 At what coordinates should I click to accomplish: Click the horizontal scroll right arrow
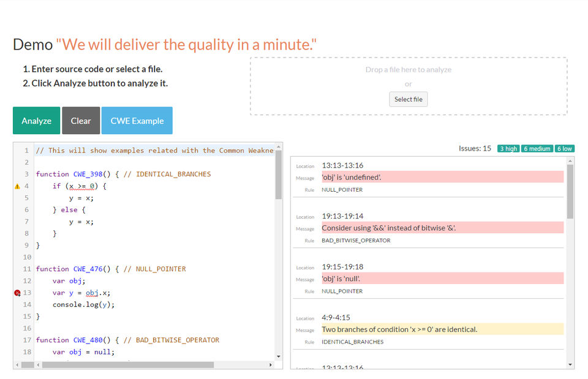click(271, 365)
